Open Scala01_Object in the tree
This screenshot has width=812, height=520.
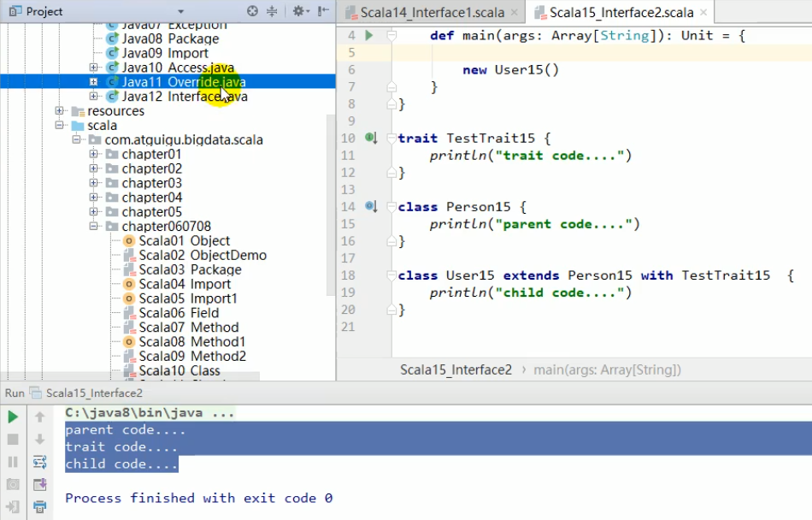[x=184, y=241]
